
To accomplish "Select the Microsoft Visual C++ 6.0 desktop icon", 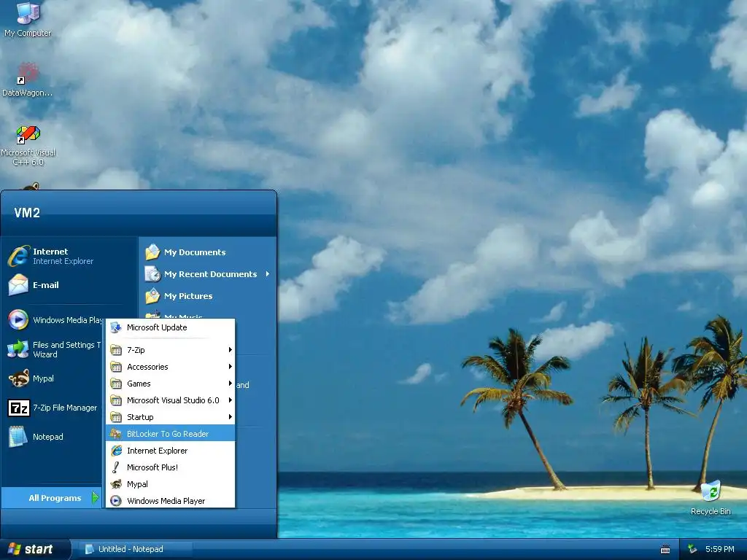I will [28, 135].
